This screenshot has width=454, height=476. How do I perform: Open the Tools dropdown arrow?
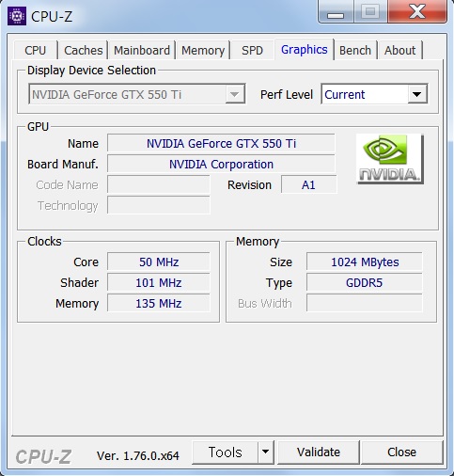pos(266,452)
